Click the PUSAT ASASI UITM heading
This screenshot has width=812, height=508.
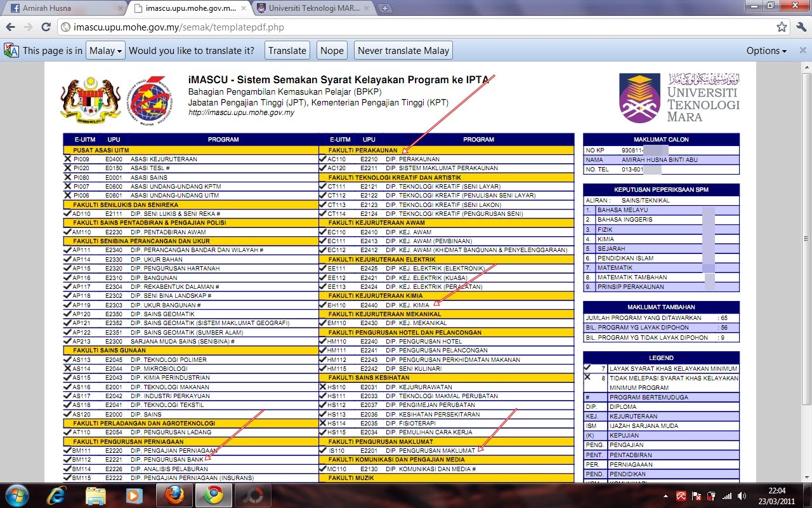pos(101,150)
